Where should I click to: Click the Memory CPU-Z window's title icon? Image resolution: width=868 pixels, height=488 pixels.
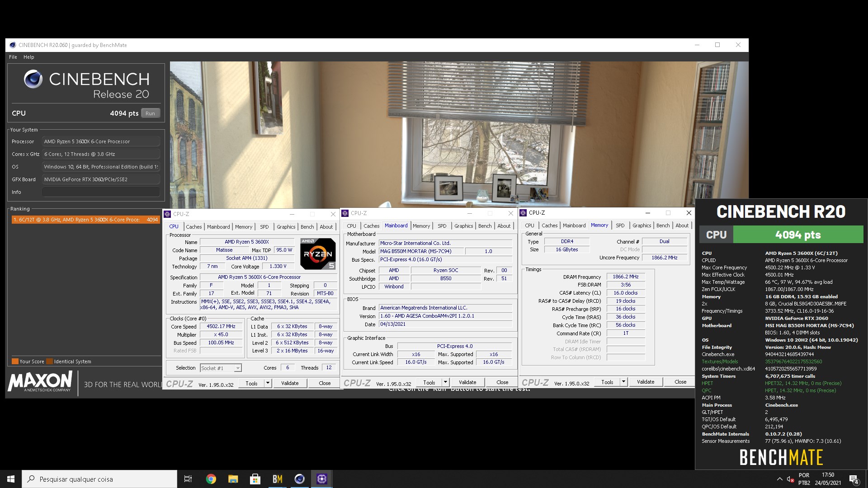pos(523,213)
